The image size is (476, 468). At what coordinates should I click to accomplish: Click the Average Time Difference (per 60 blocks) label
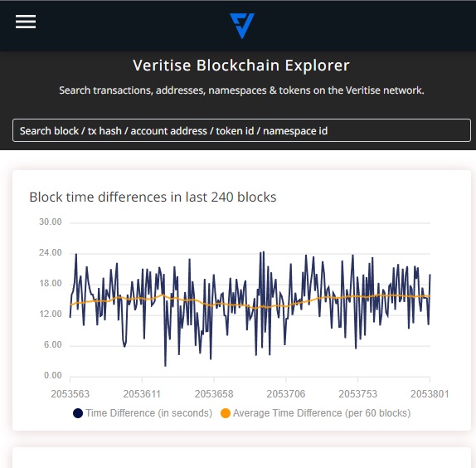click(322, 413)
